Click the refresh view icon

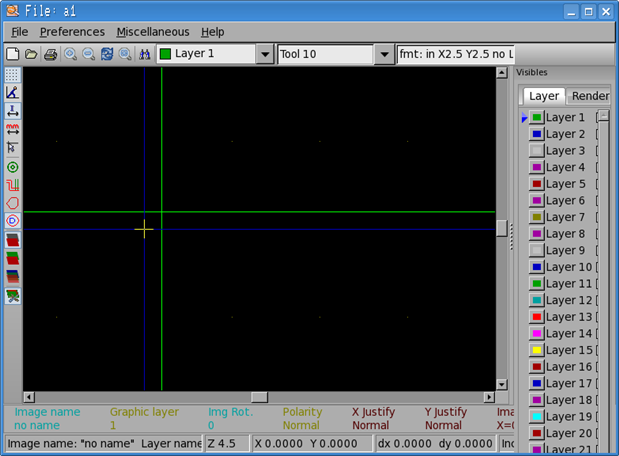(x=107, y=54)
